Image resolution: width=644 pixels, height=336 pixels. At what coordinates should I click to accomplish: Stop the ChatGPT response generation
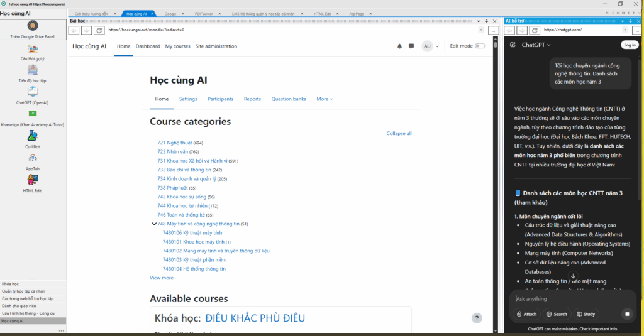point(626,314)
